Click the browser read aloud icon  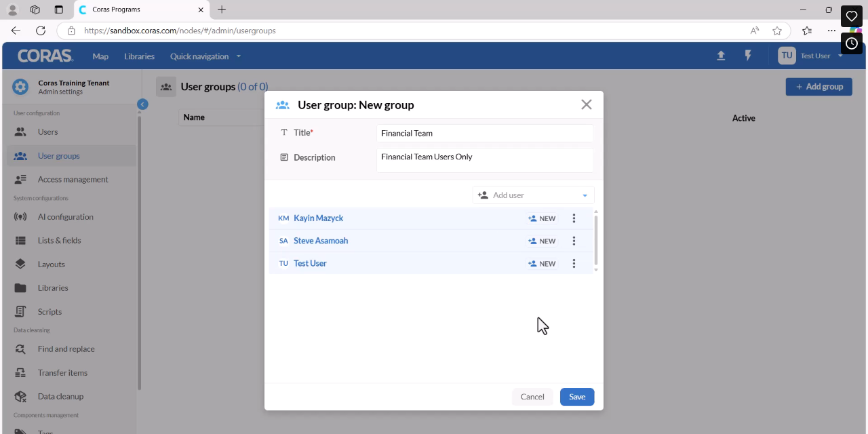(x=754, y=31)
